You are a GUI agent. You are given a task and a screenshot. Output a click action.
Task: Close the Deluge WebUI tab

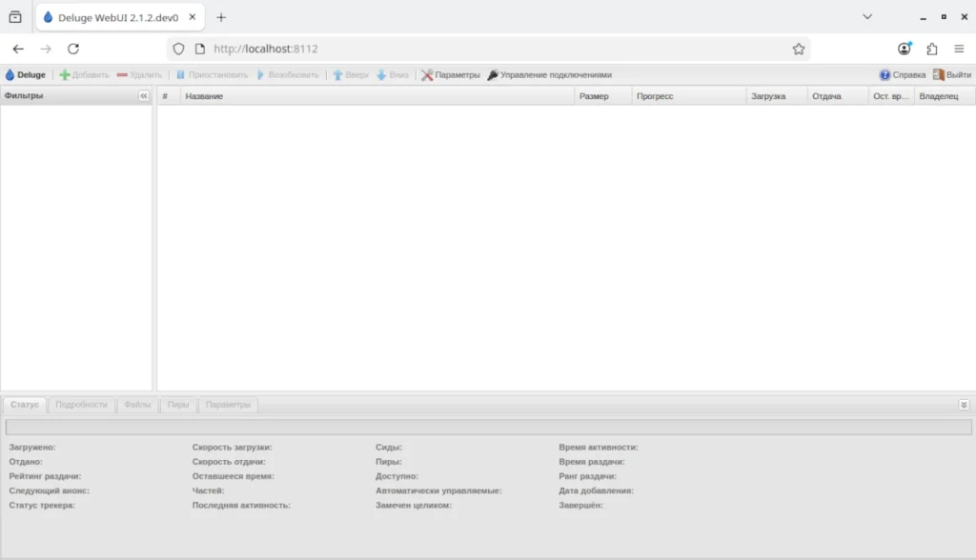pyautogui.click(x=193, y=17)
